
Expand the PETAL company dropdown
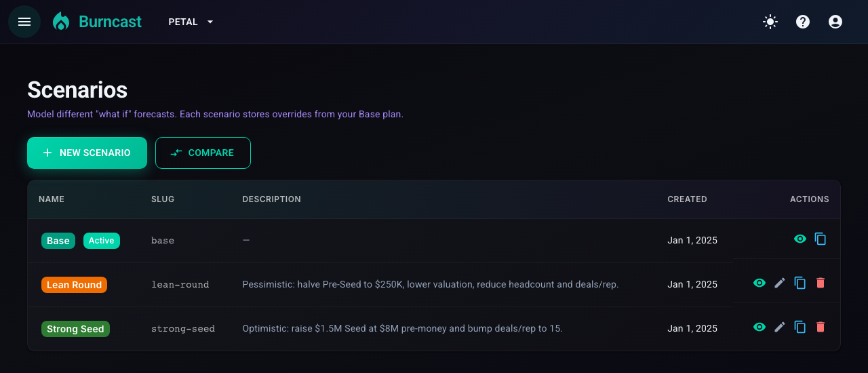(x=191, y=22)
